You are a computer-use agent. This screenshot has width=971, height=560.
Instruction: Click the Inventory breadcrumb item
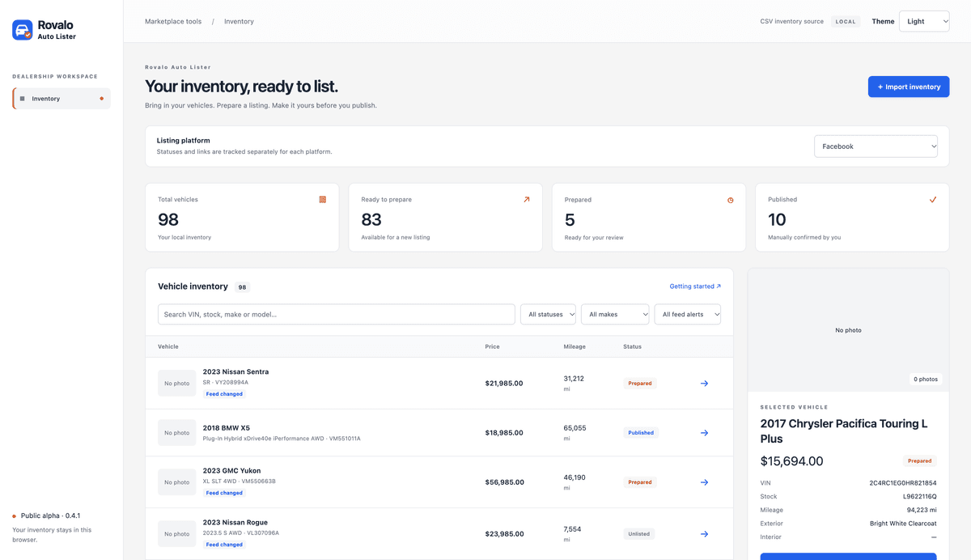[x=239, y=22]
